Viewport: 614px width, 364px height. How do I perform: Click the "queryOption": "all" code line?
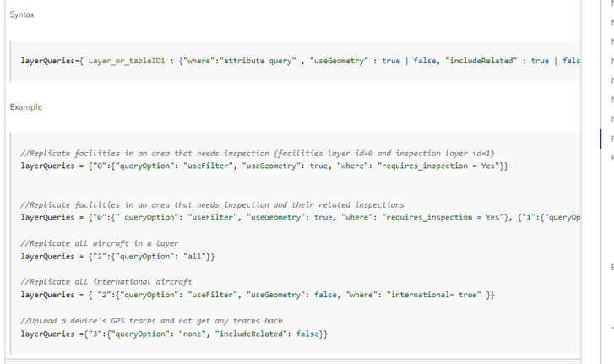118,255
